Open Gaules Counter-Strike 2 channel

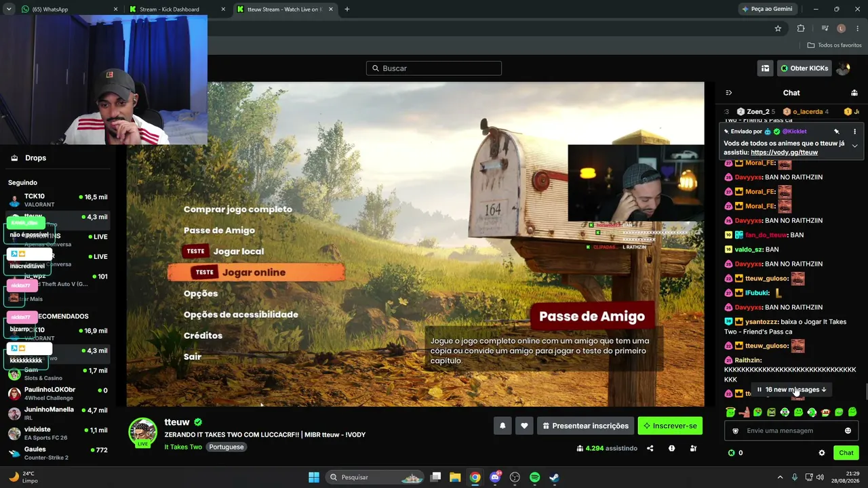(58, 453)
